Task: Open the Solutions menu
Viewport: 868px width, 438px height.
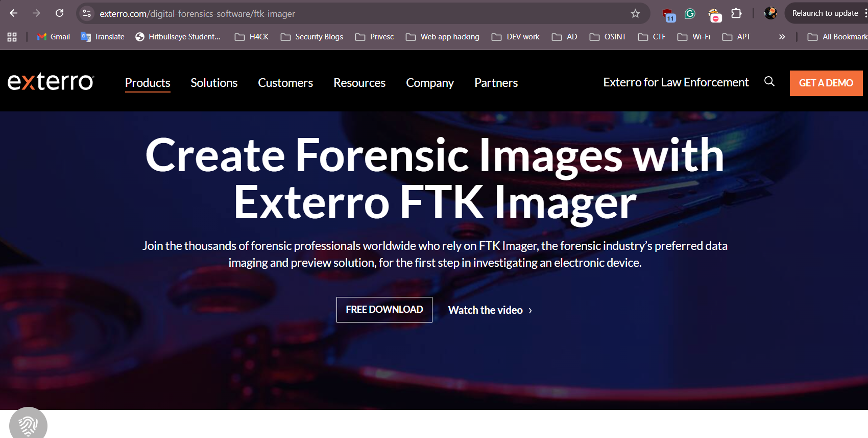Action: click(214, 83)
